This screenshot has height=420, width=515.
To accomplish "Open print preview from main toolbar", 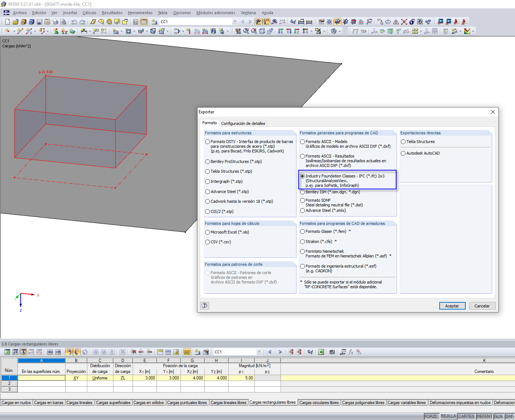I will (x=63, y=22).
